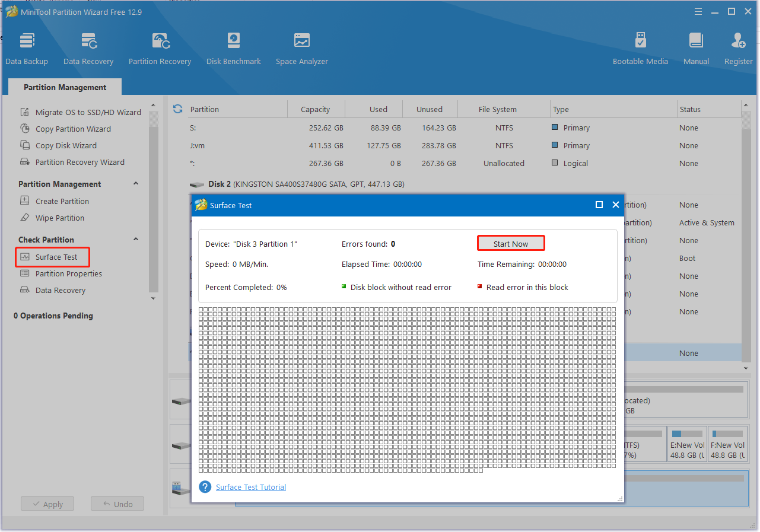Viewport: 760px width, 532px height.
Task: Switch to Partition Management tab
Action: pos(65,87)
